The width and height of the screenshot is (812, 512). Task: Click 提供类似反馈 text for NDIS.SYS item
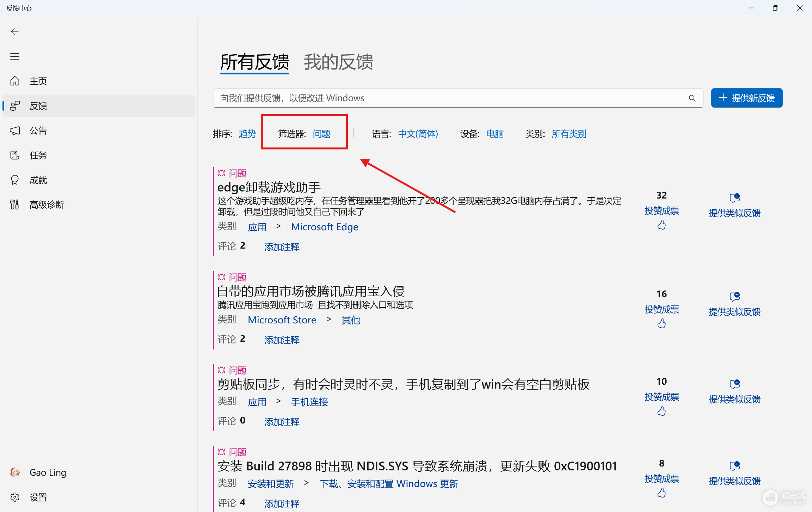(x=734, y=481)
